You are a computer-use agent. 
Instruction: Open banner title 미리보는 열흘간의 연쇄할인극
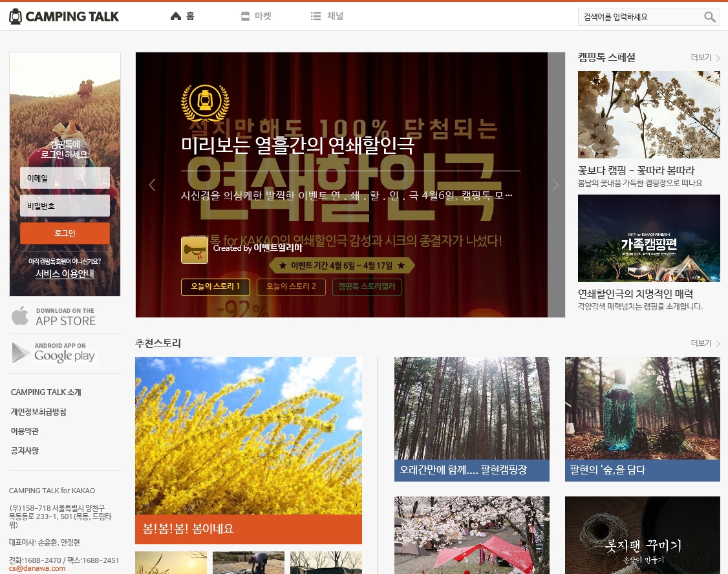[297, 145]
